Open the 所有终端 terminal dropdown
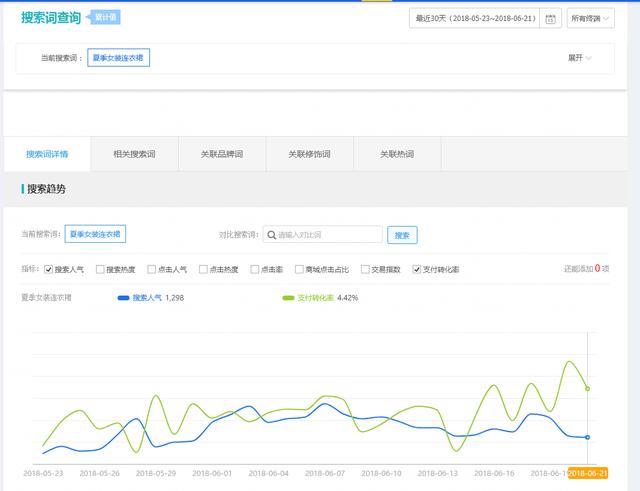This screenshot has height=491, width=640. point(590,18)
